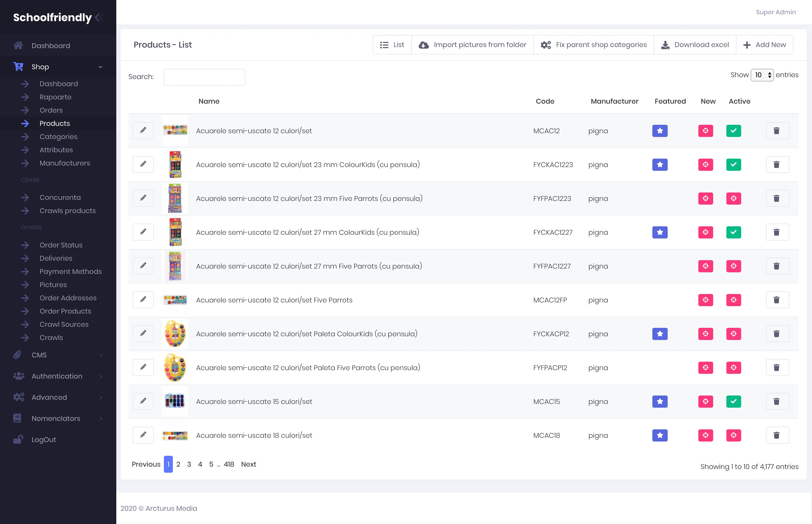Click the home icon next to Dashboard
This screenshot has height=524, width=812.
coord(18,45)
